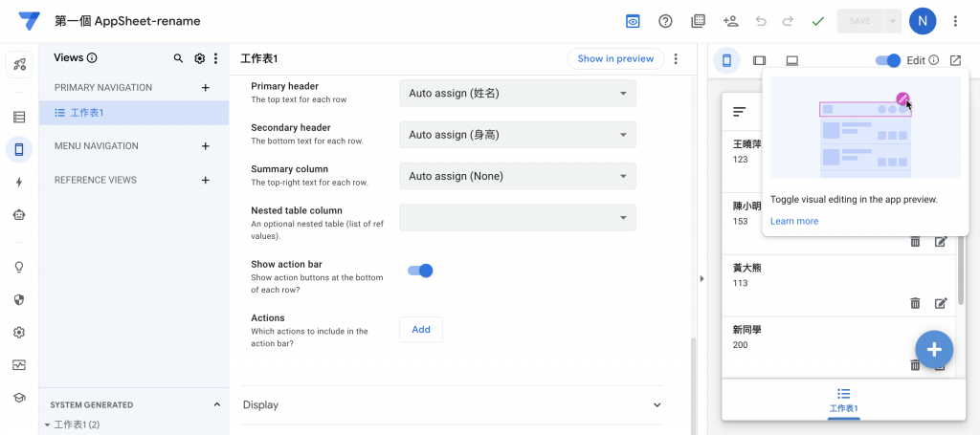The width and height of the screenshot is (980, 435).
Task: Toggle the visual Edit switch in preview
Action: coord(888,60)
